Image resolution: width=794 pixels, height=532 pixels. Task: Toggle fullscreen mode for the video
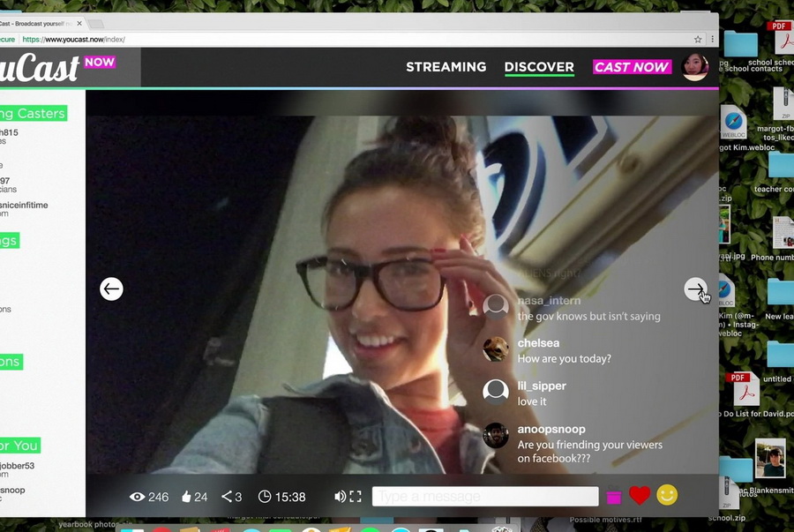(x=356, y=497)
